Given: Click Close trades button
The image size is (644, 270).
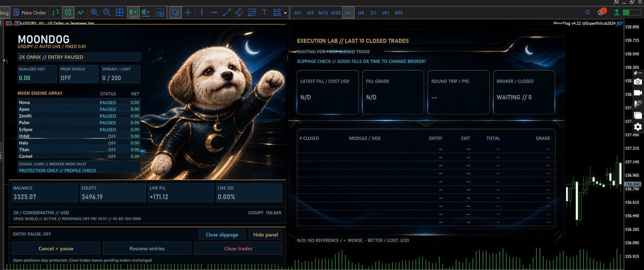Looking at the screenshot, I should (238, 249).
